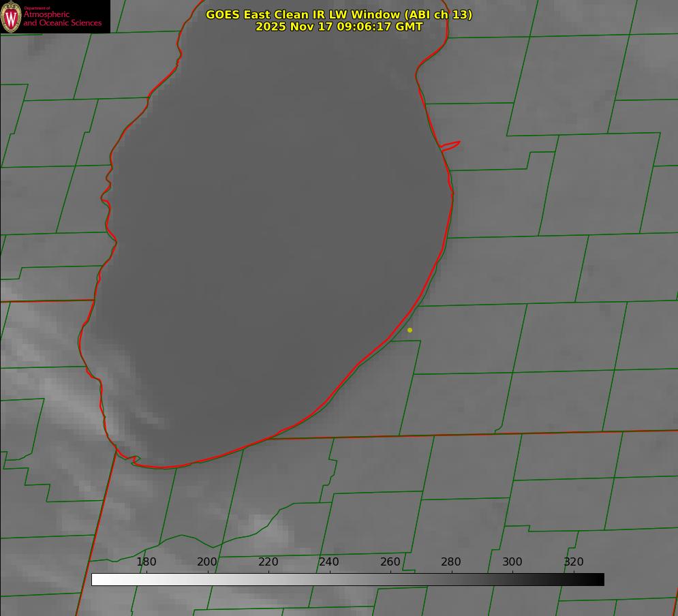This screenshot has height=616, width=678.
Task: Select the 300 label on the temperature scale
Action: [512, 562]
